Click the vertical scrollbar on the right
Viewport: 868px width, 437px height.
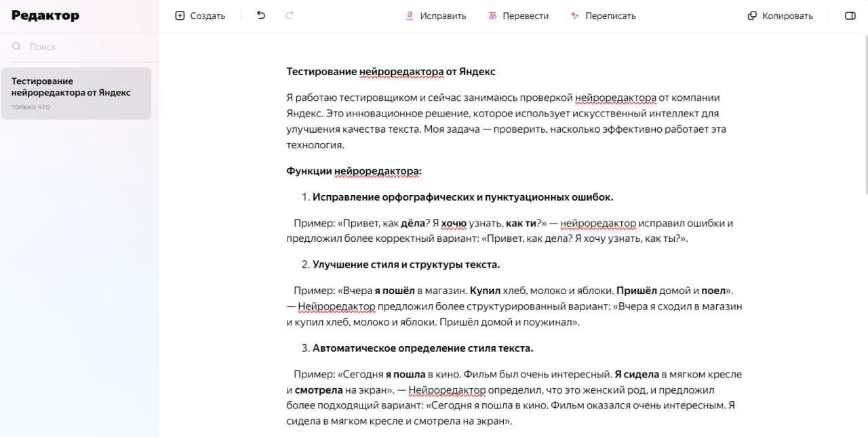[x=864, y=108]
